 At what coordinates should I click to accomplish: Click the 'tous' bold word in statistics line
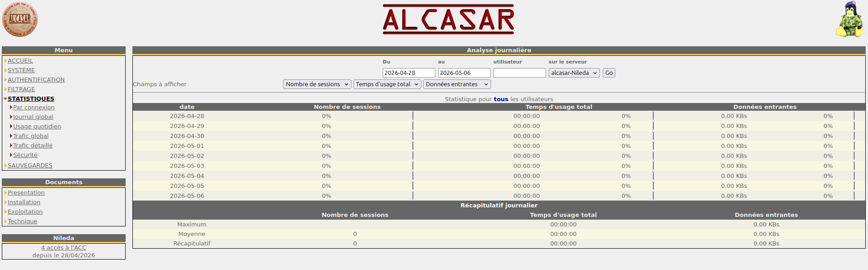click(501, 99)
